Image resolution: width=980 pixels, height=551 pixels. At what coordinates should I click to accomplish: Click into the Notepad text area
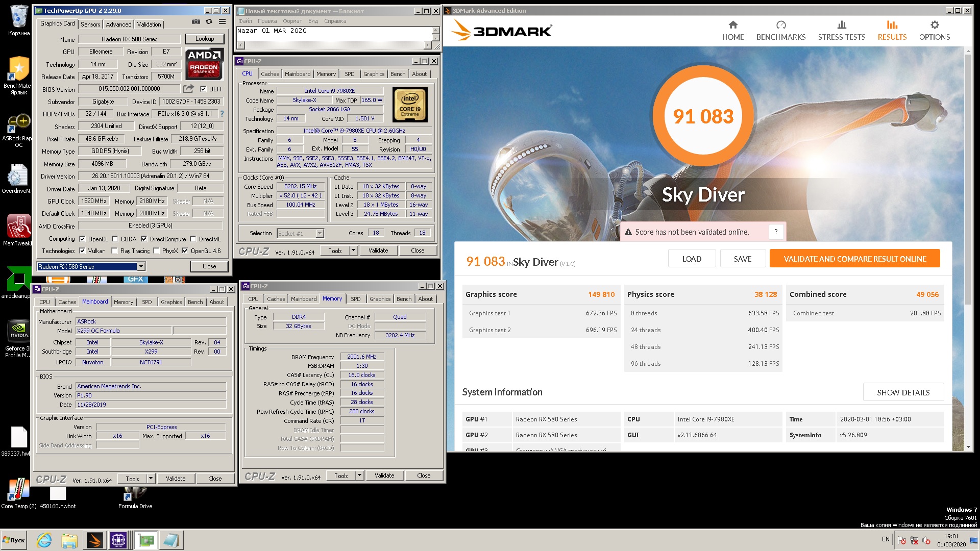(334, 34)
